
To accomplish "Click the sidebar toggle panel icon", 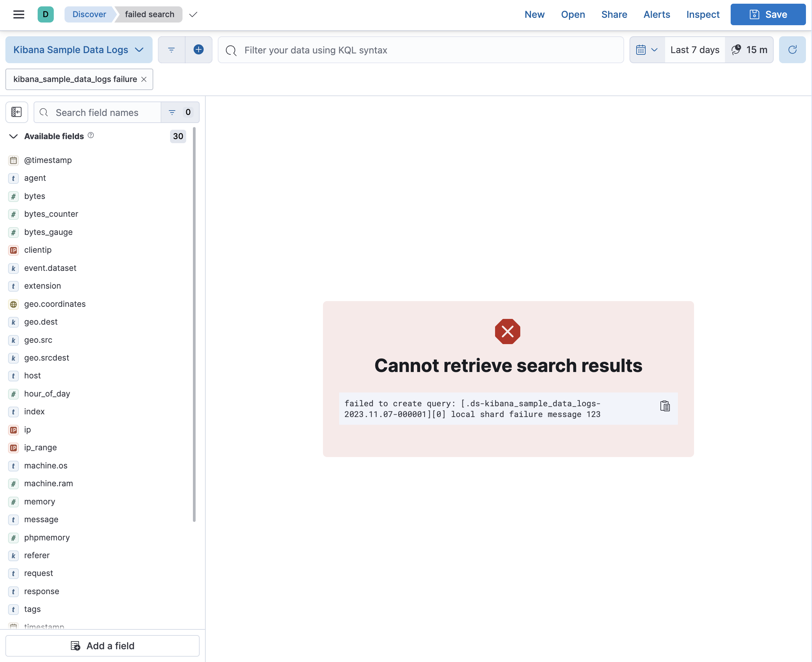I will click(17, 113).
